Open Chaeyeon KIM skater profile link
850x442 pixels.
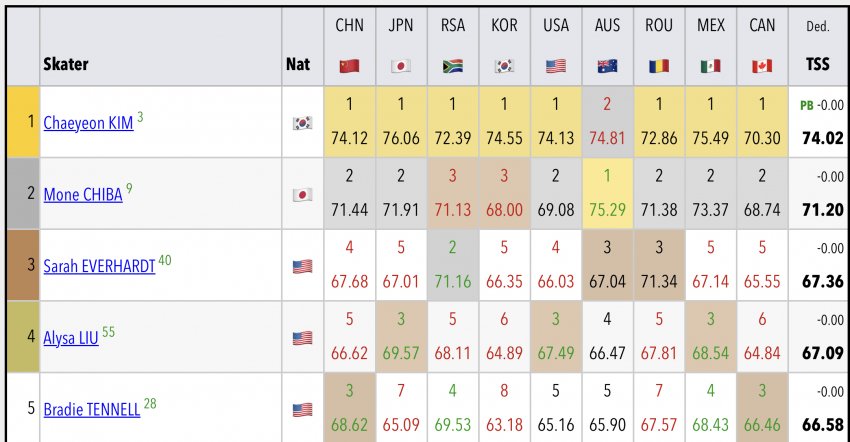click(x=88, y=123)
